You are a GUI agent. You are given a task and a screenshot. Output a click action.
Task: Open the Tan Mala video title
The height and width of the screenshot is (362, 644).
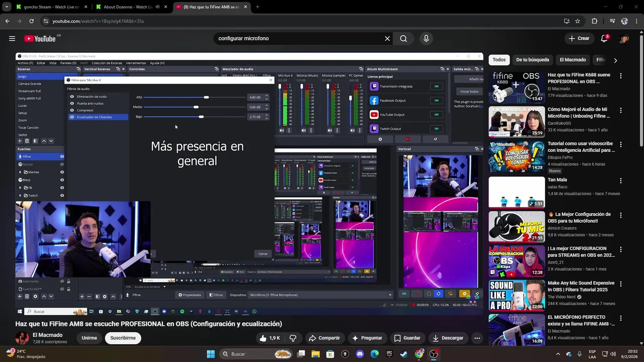(x=557, y=179)
